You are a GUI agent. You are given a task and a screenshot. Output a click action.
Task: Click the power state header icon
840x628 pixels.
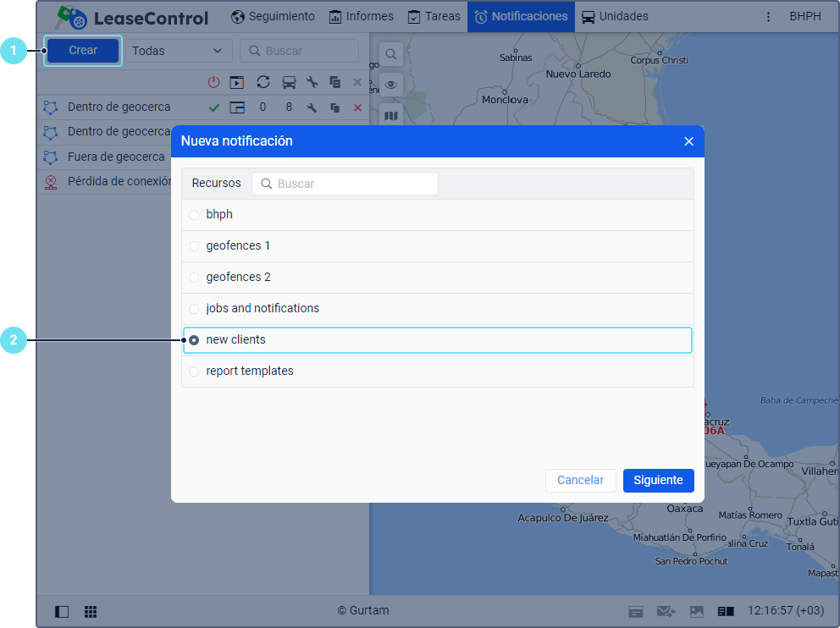pyautogui.click(x=213, y=82)
